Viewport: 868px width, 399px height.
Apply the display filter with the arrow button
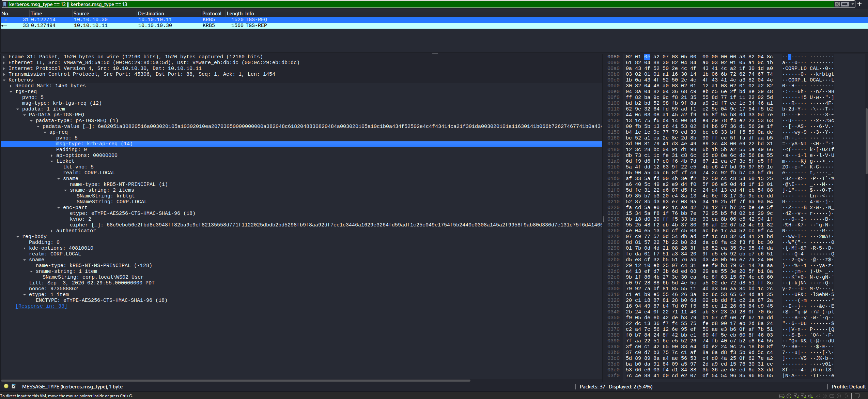(845, 4)
